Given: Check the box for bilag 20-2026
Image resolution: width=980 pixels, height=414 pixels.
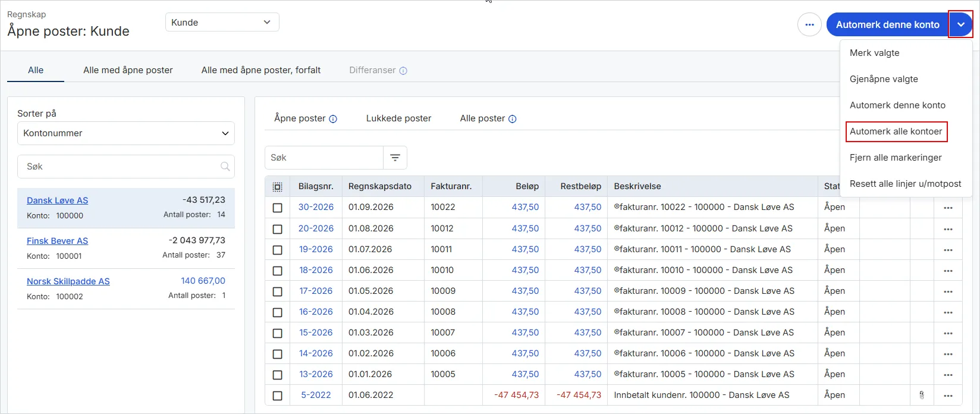Looking at the screenshot, I should pyautogui.click(x=277, y=229).
